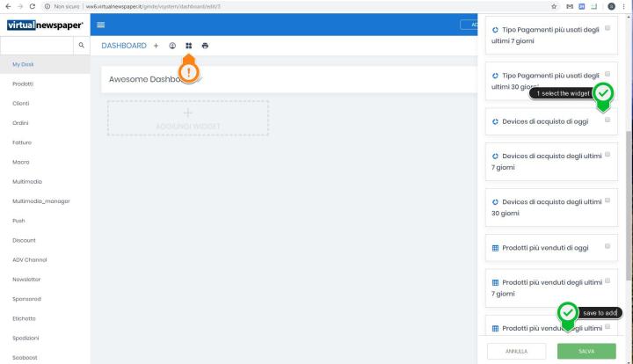The height and width of the screenshot is (364, 633).
Task: Reload the page with browser refresh icon
Action: coord(33,6)
